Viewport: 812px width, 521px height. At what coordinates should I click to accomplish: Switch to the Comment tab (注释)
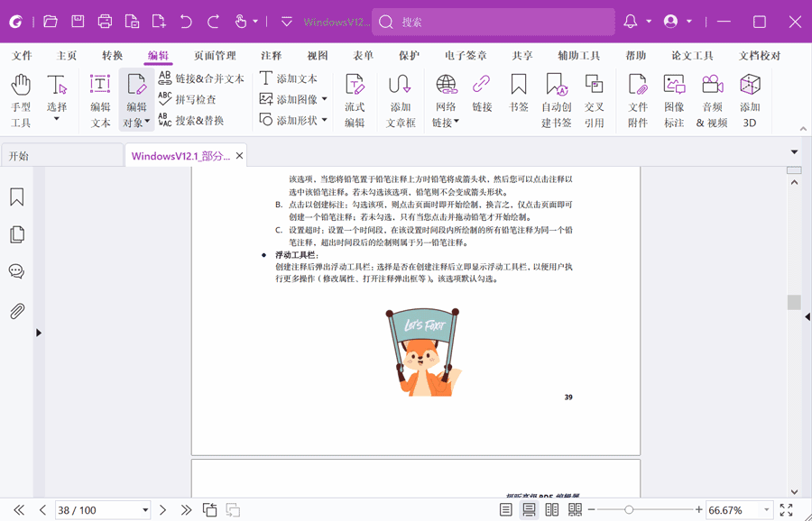(272, 56)
